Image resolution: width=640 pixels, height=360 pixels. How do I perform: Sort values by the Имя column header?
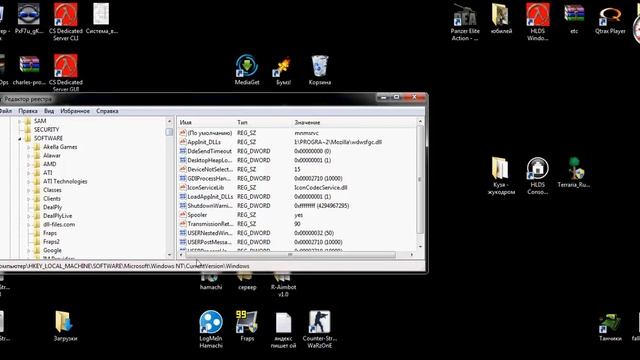point(206,122)
